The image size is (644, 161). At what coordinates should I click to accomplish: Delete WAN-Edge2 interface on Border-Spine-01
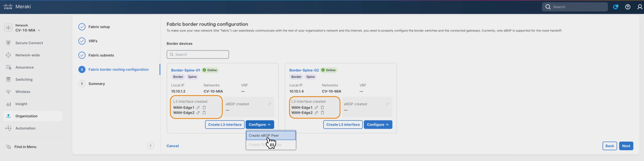204,112
